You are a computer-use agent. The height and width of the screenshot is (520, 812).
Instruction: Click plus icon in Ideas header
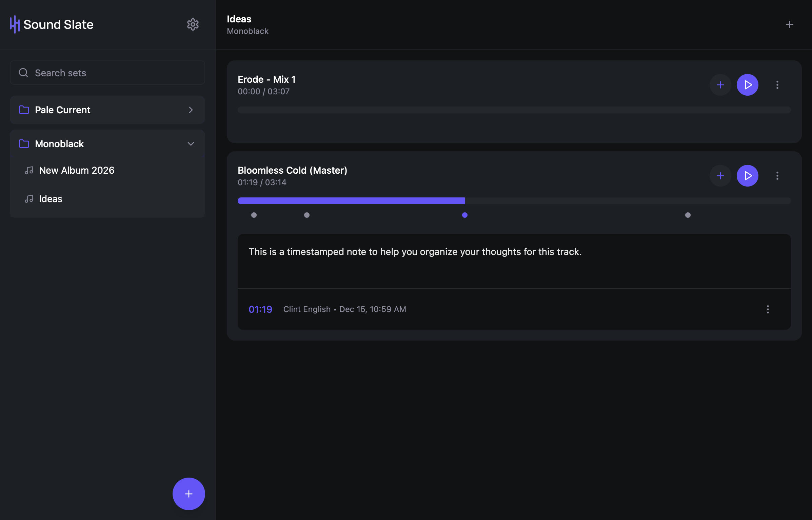point(789,24)
